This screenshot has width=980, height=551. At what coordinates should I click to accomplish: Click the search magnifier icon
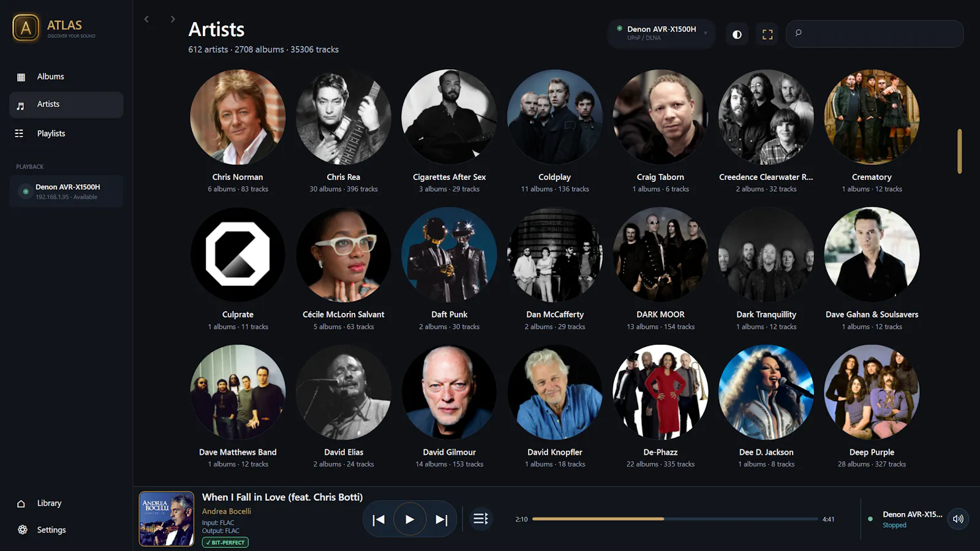[799, 33]
